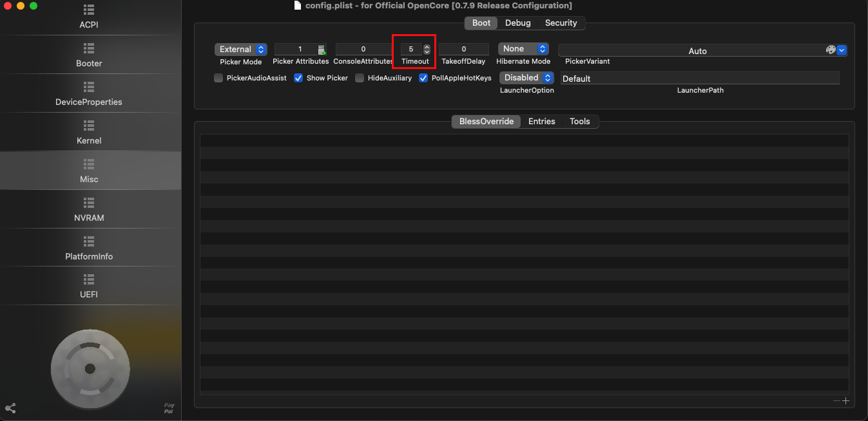868x421 pixels.
Task: Open the Booter section in sidebar
Action: pos(89,55)
